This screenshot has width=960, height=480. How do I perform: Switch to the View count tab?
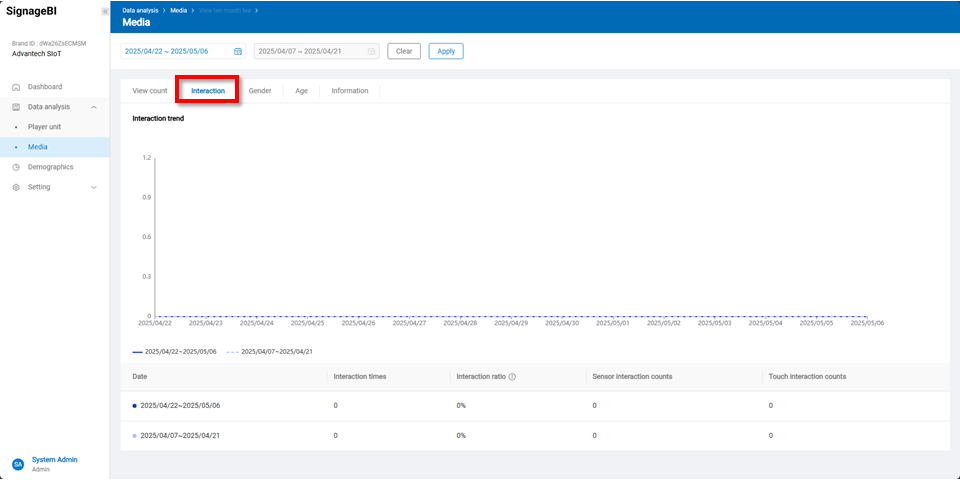[x=150, y=91]
